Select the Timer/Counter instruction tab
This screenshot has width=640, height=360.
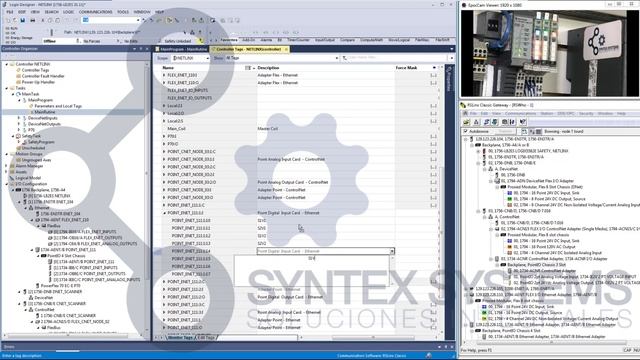(299, 40)
